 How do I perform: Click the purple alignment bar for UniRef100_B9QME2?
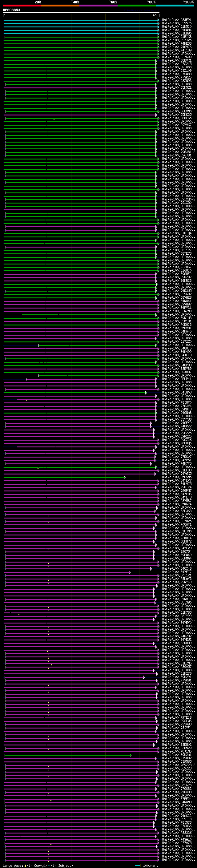(80, 274)
